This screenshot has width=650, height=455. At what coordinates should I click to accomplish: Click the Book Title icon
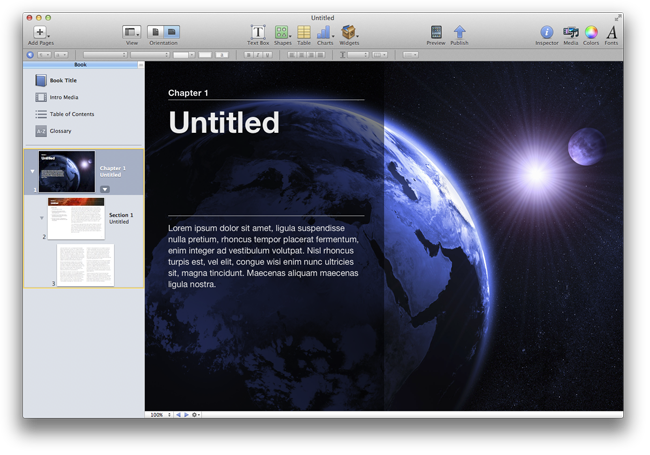click(x=41, y=80)
